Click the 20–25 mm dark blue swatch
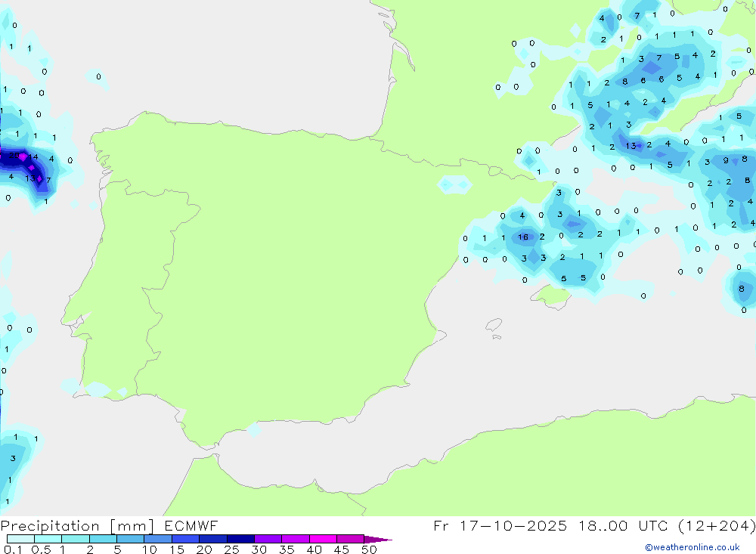 coord(213,539)
